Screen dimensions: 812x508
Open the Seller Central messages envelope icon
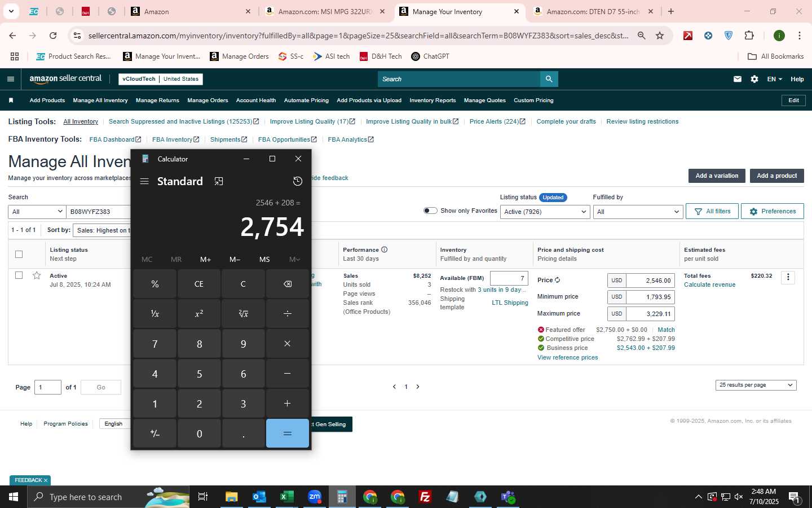[738, 79]
